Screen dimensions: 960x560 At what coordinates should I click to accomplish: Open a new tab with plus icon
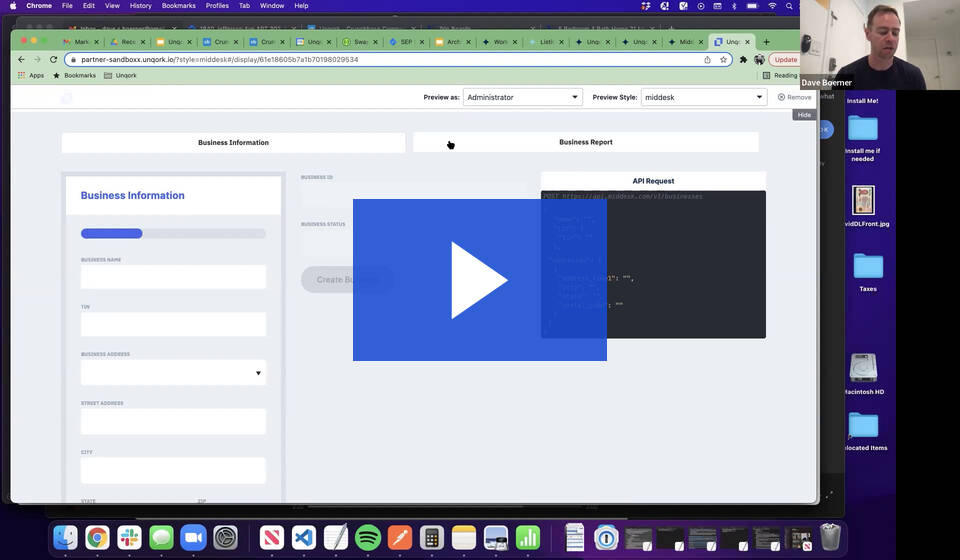click(766, 42)
